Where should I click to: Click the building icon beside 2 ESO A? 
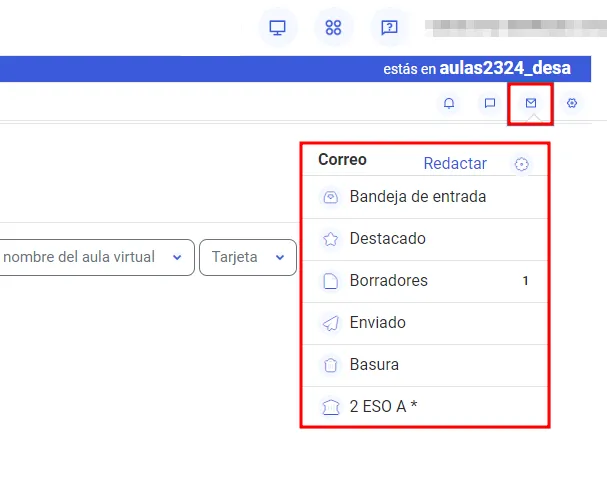(x=331, y=407)
